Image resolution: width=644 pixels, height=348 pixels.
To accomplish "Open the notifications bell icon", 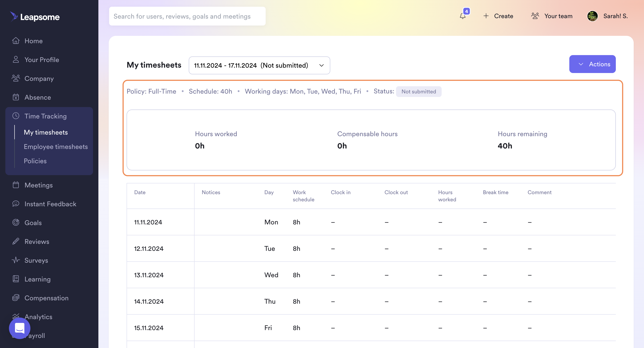I will [x=463, y=16].
